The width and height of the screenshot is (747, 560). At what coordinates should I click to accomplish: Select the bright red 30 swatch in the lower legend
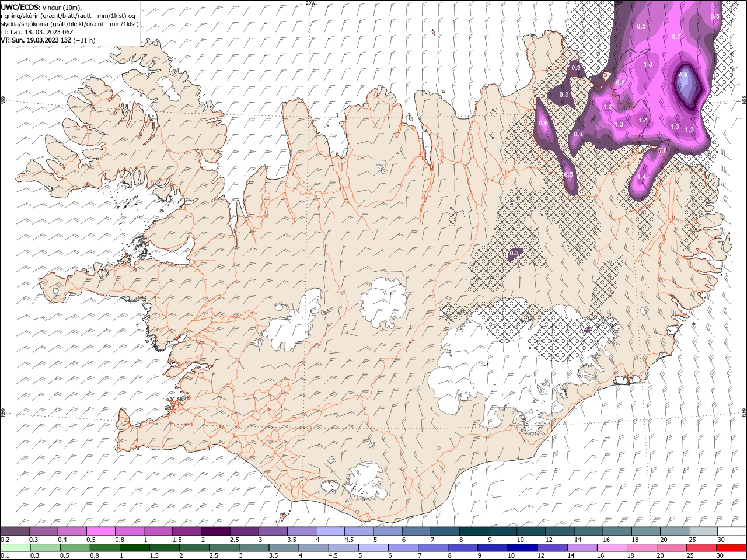point(731,548)
